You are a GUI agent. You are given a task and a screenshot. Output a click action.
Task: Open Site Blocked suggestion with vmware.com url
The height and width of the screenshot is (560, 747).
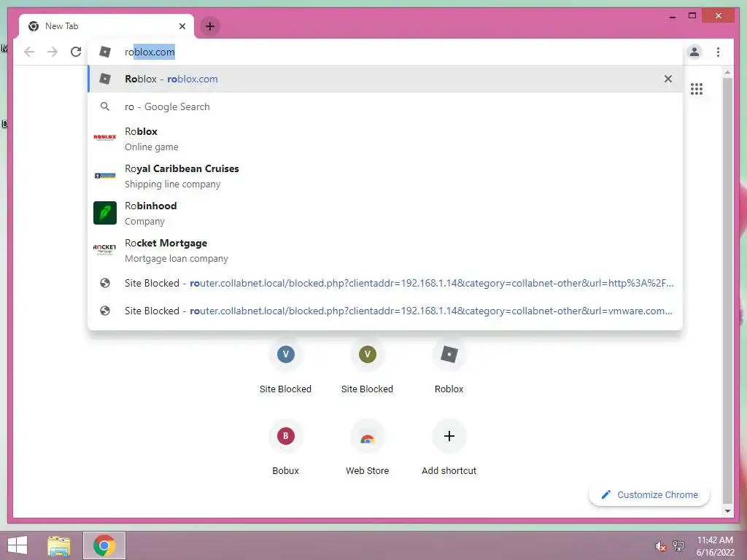pyautogui.click(x=385, y=311)
